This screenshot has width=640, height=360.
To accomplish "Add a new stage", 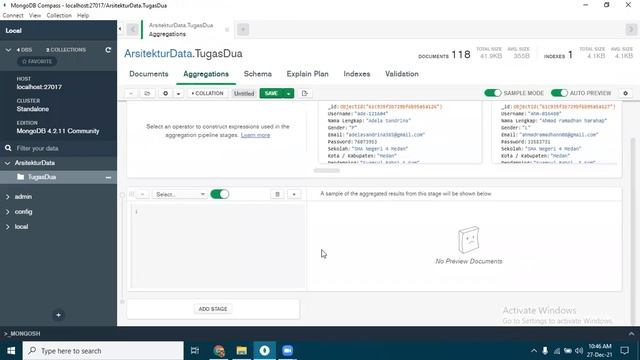I will tap(213, 309).
